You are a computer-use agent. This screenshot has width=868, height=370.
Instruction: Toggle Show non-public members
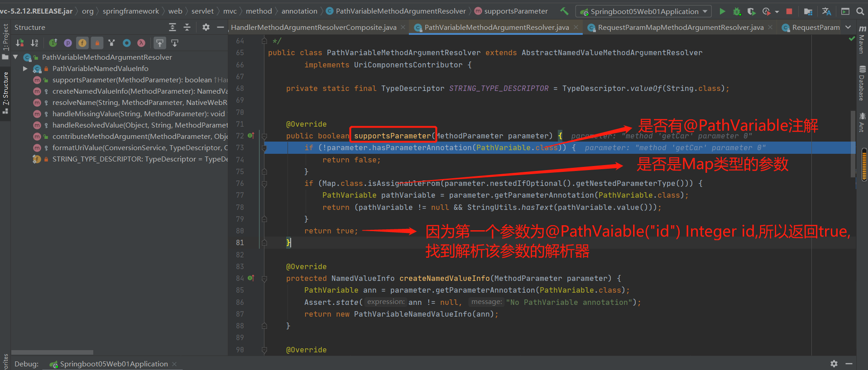[x=97, y=43]
